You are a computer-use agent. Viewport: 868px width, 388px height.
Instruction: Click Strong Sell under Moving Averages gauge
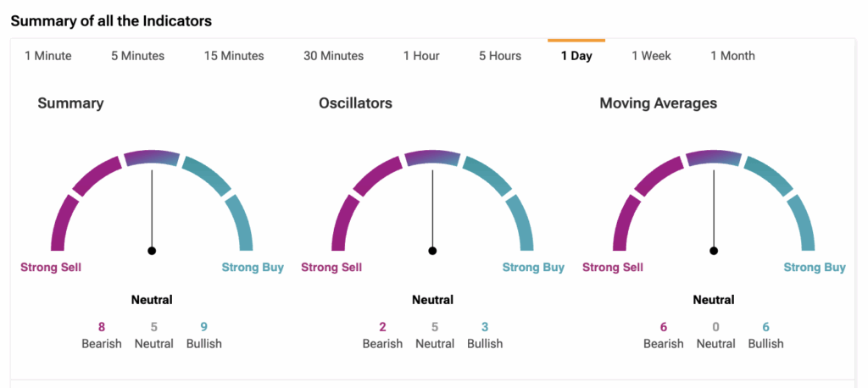point(613,268)
